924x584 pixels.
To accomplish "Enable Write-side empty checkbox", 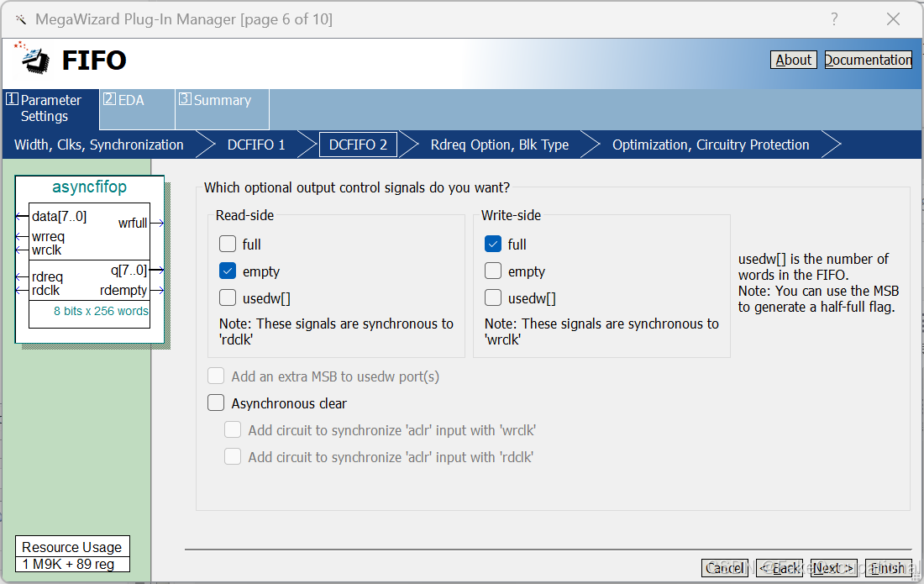I will pyautogui.click(x=493, y=271).
